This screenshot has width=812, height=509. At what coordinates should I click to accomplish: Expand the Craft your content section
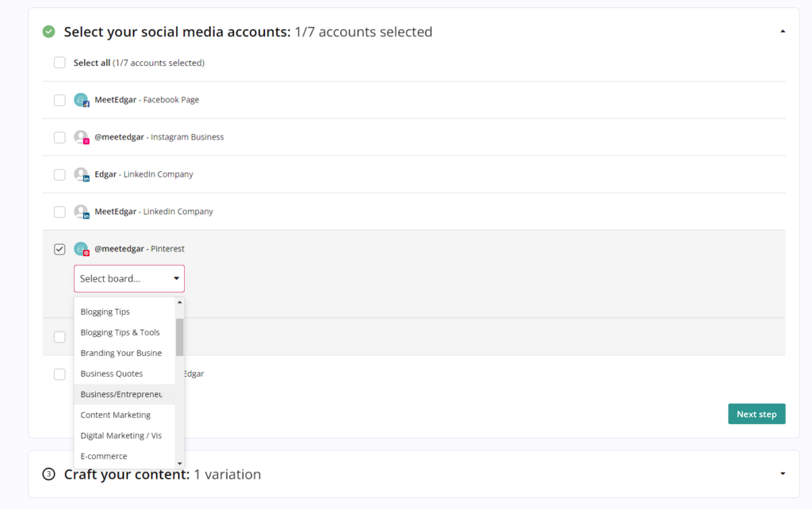coord(783,474)
